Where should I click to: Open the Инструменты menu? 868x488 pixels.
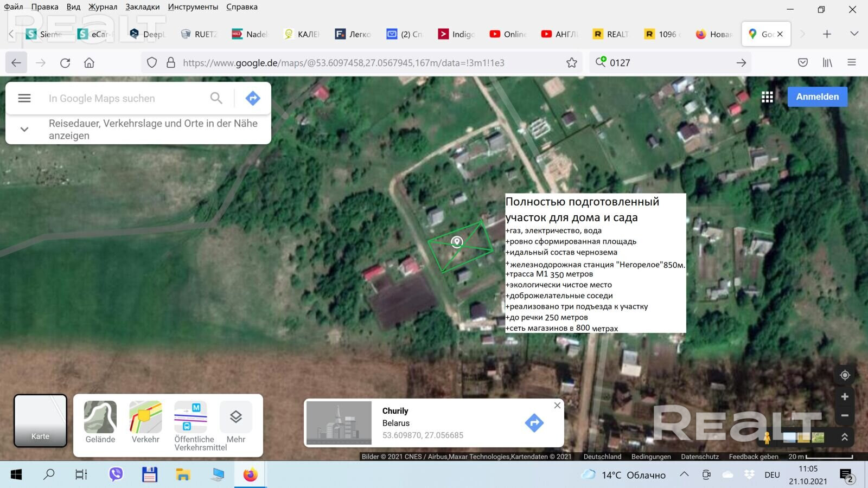tap(193, 7)
